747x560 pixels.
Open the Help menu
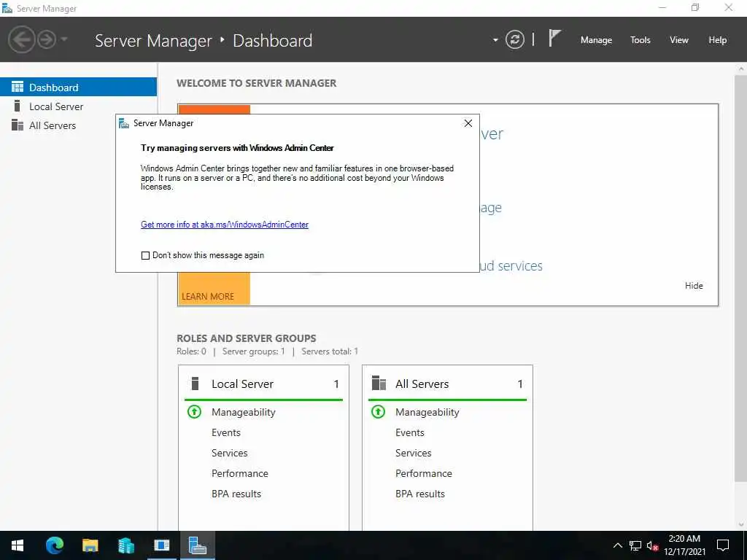point(717,40)
